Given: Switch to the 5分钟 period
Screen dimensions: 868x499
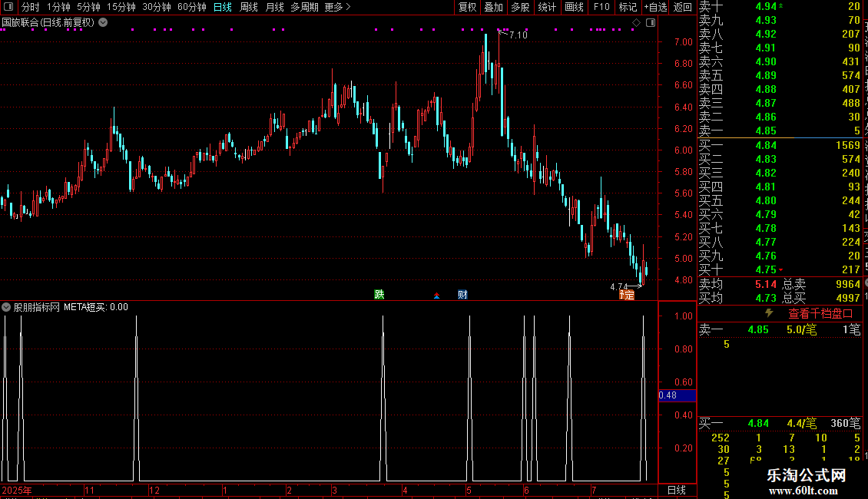Looking at the screenshot, I should (x=88, y=7).
